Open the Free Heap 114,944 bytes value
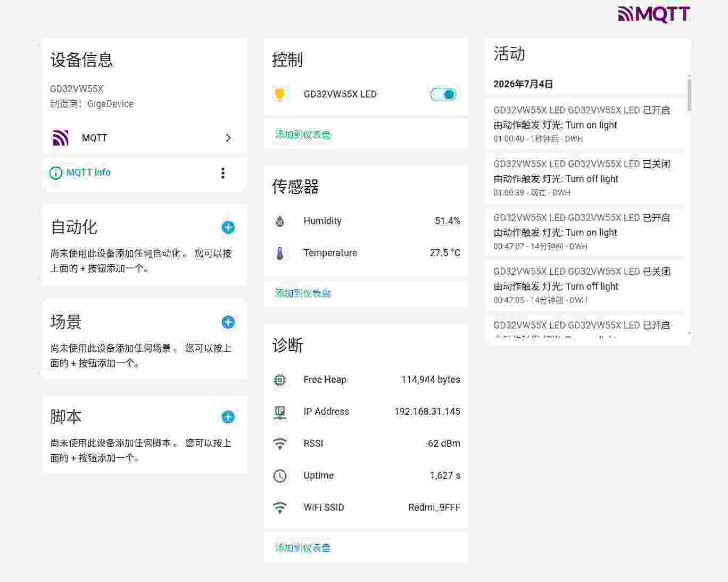Screen dimensions: 728x582 [x=431, y=380]
